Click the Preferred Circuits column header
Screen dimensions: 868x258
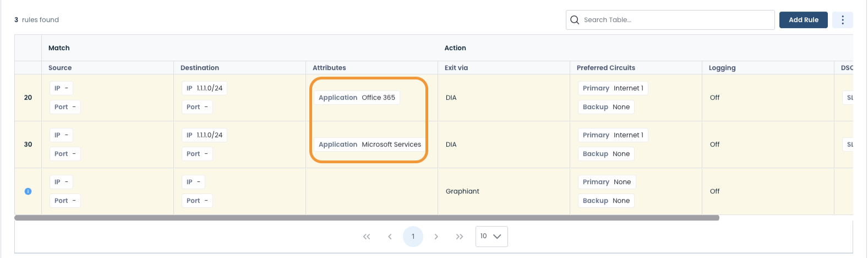[606, 68]
